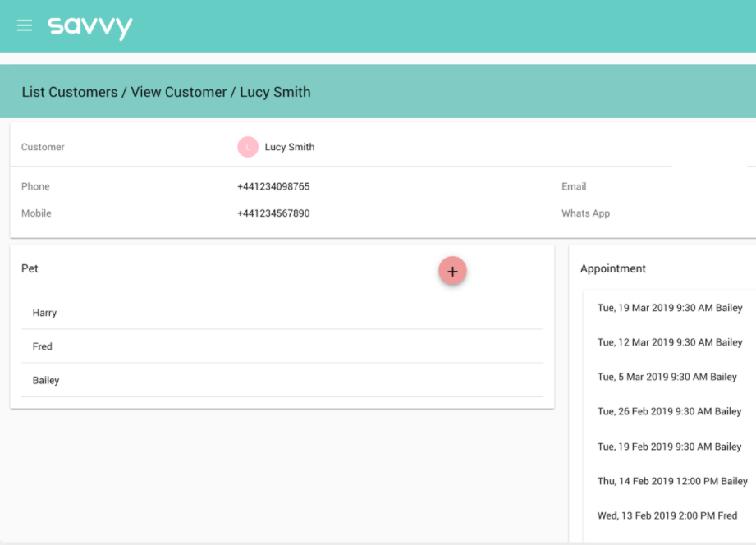The height and width of the screenshot is (545, 756).
Task: Open pet Harry from list
Action: [x=282, y=313]
